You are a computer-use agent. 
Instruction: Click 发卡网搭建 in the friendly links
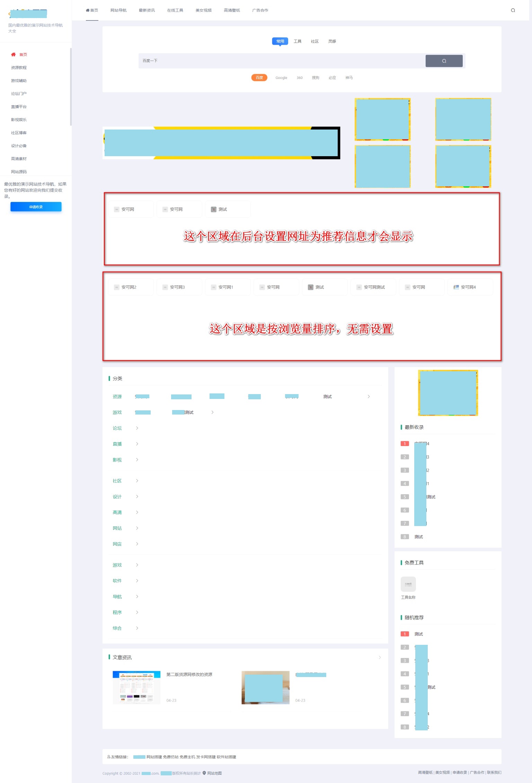[x=206, y=757]
